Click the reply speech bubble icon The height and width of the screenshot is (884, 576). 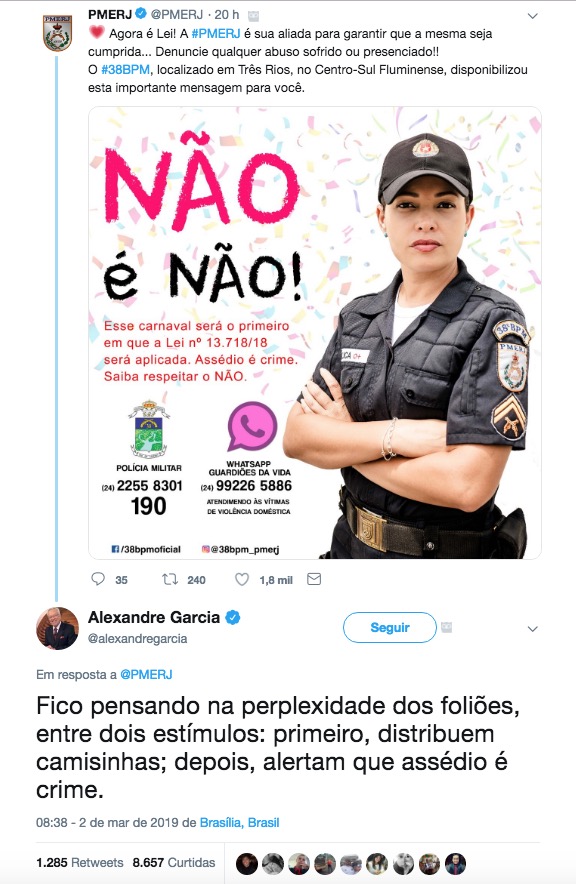click(98, 579)
